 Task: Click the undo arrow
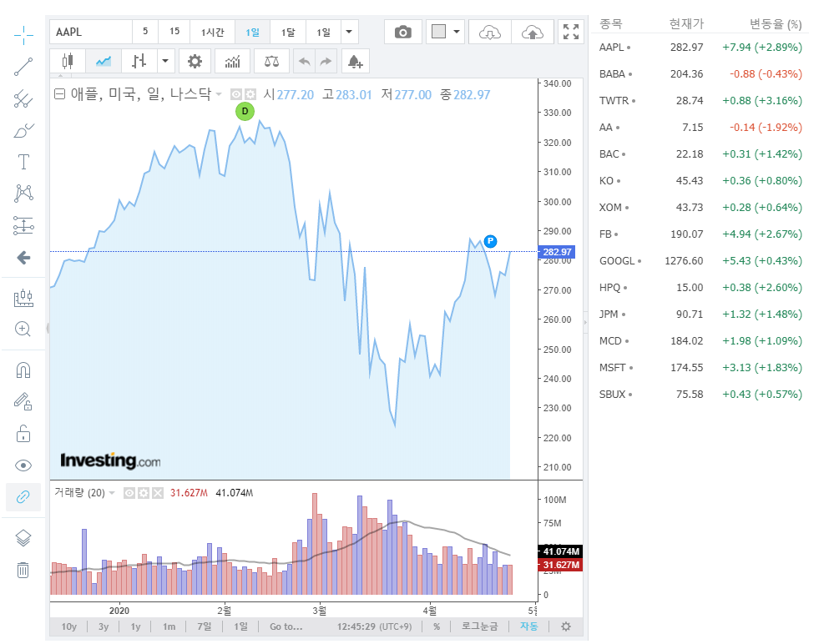(305, 61)
